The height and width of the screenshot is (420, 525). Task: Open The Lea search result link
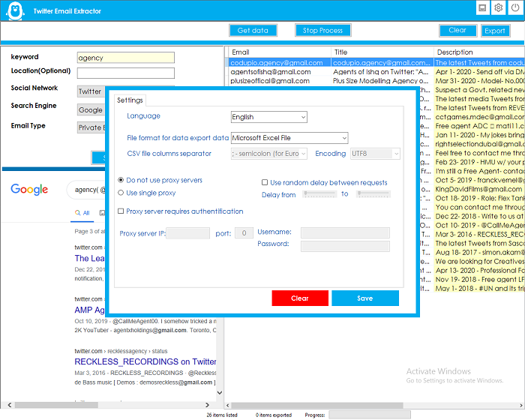(x=90, y=258)
